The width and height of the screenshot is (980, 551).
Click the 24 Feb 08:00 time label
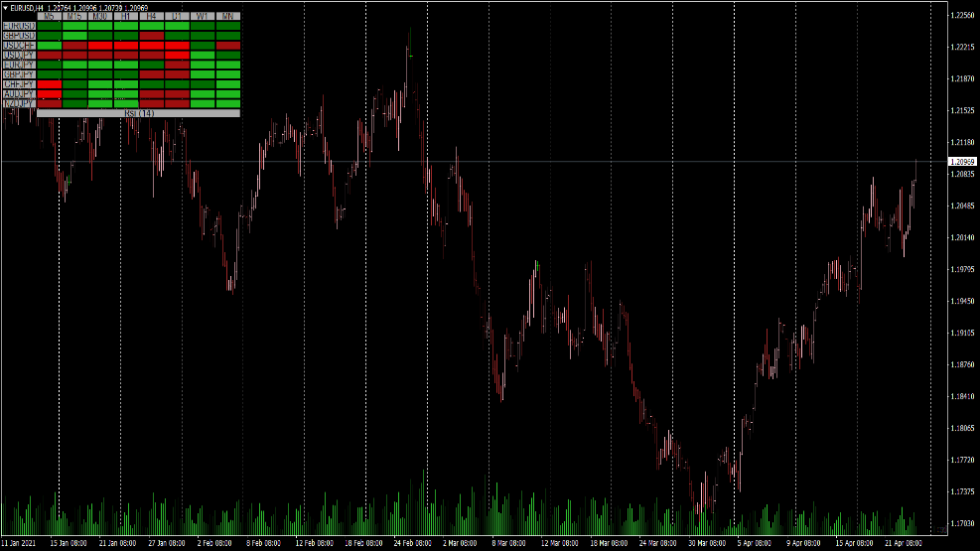412,543
